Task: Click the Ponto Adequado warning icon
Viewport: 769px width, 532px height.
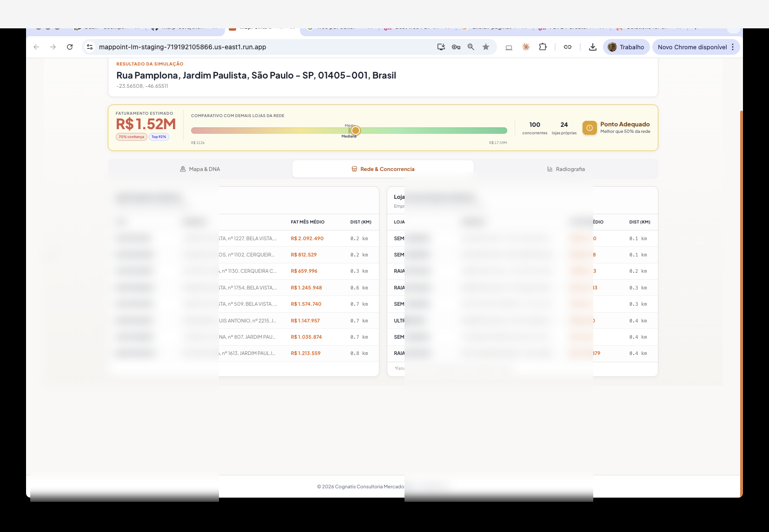Action: (590, 128)
